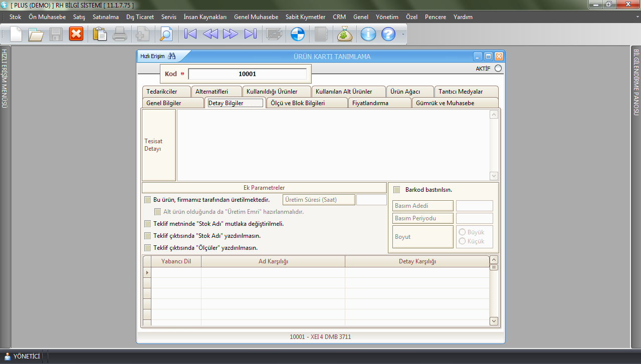Expand the toolbar overflow dropdown arrow
Image resolution: width=641 pixels, height=364 pixels.
[402, 35]
